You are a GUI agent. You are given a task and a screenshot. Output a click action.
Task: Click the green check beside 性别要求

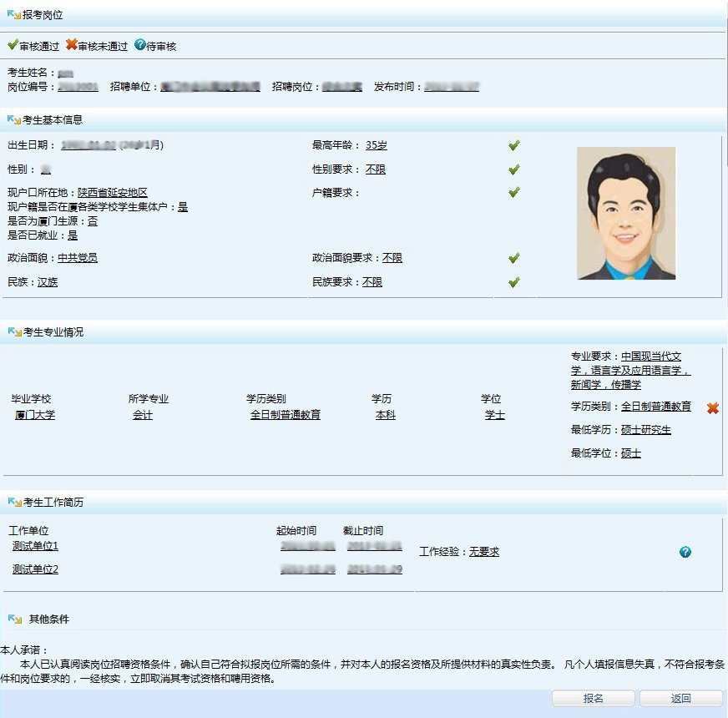[x=514, y=169]
